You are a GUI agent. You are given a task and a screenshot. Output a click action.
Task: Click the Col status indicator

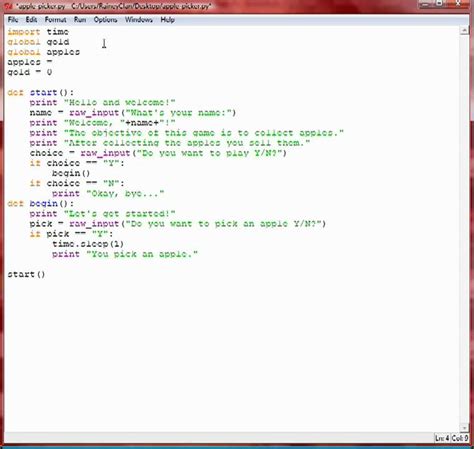(460, 438)
